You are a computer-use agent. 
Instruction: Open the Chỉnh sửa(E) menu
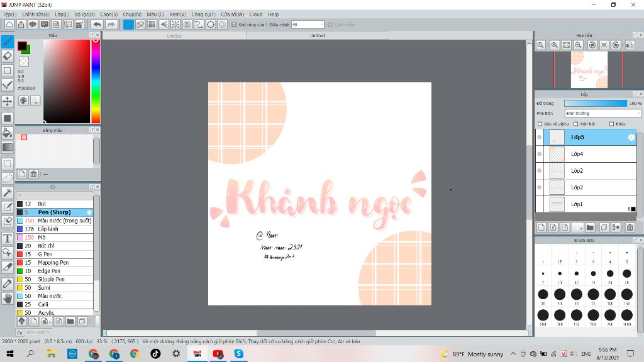[x=36, y=14]
